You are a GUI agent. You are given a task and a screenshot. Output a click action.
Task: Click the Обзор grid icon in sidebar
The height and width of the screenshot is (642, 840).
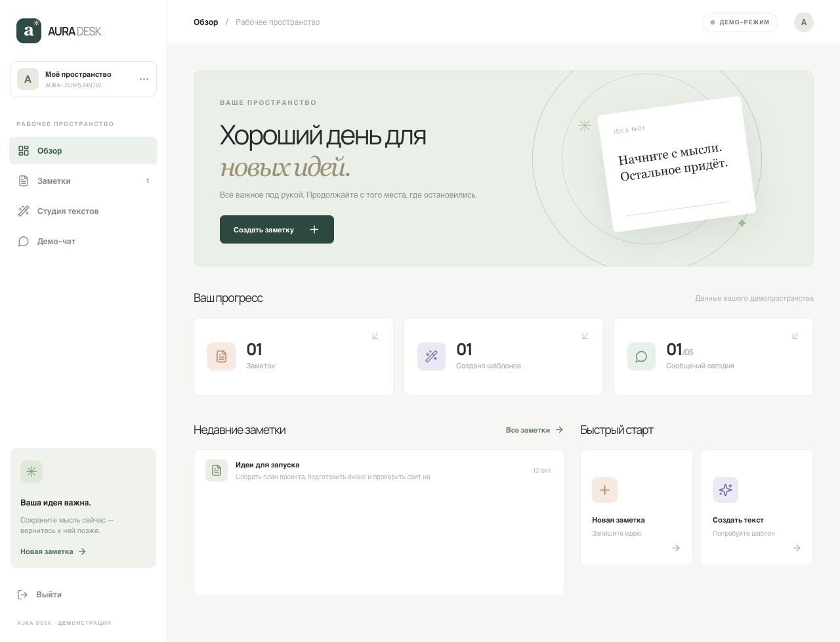tap(24, 151)
